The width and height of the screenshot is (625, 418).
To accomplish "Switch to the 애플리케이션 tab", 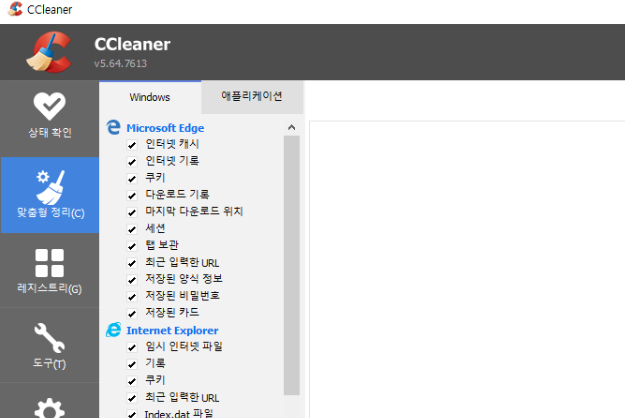I will (x=252, y=96).
